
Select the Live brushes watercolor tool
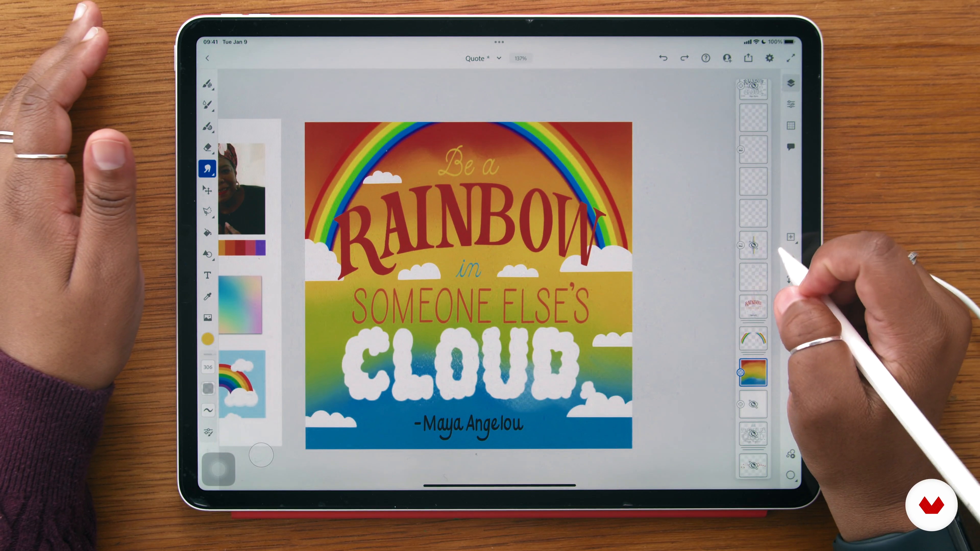click(x=207, y=105)
